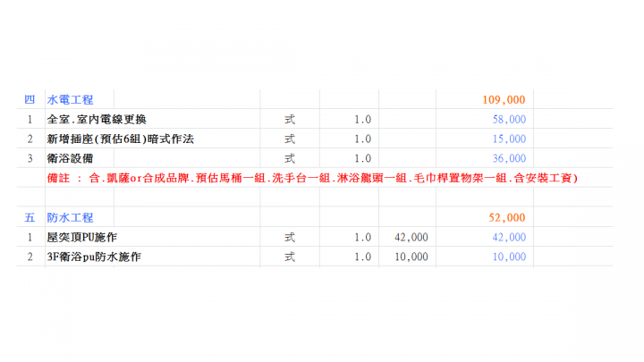644x362 pixels.
Task: Select the 式 unit in 新增插座 row
Action: (290, 139)
